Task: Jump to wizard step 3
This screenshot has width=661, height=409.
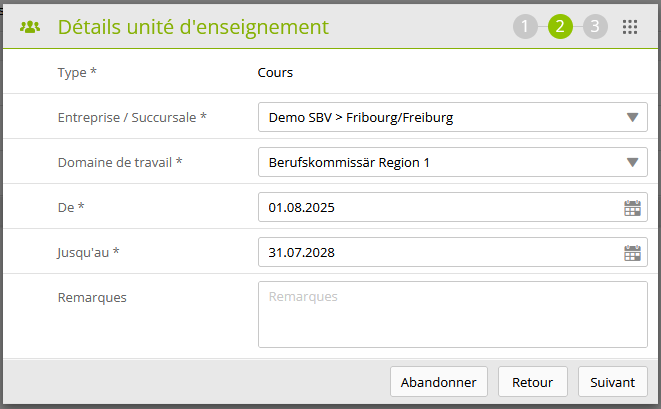Action: 595,27
